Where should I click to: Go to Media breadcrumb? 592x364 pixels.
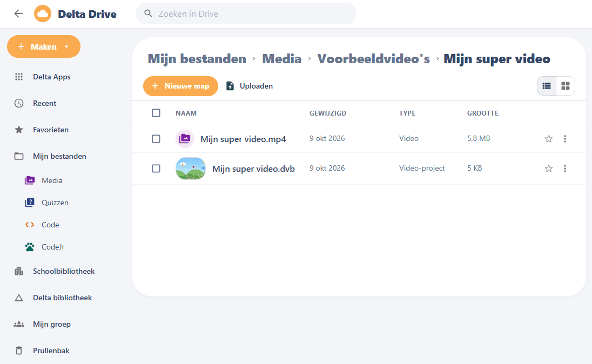tap(281, 59)
